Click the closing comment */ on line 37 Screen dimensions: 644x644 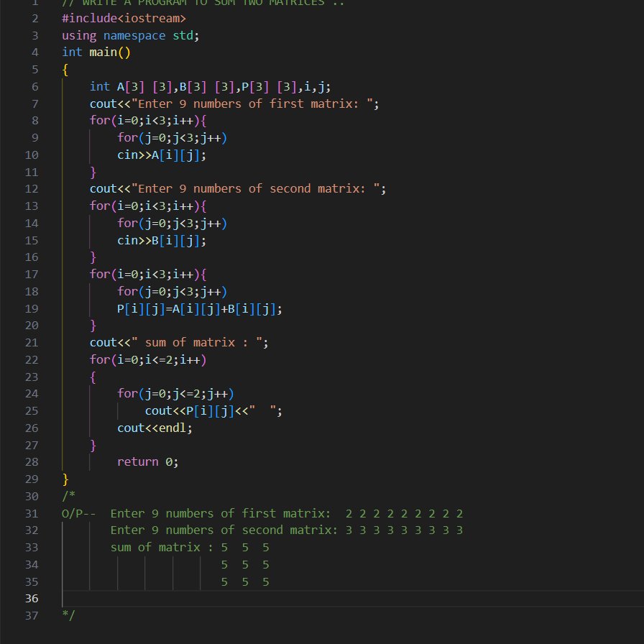pyautogui.click(x=66, y=615)
